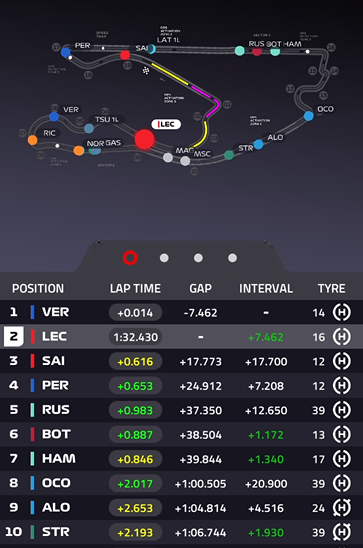
Task: Select the first red page indicator dot
Action: click(130, 258)
